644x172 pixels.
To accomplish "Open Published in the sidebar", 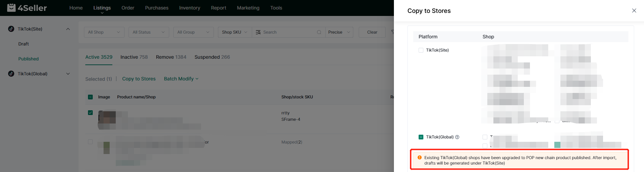I will coord(28,59).
